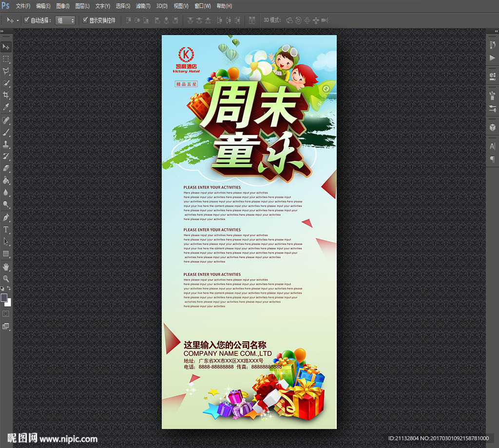Open the Paragraph panel
499x448 pixels.
493,159
